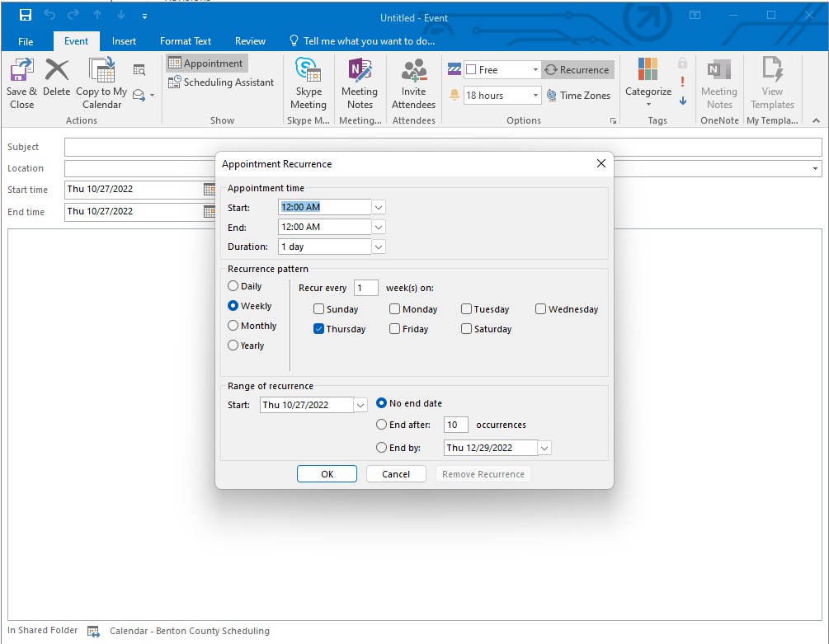Expand the Duration dropdown
Viewport: 829px width, 644px height.
coord(379,247)
